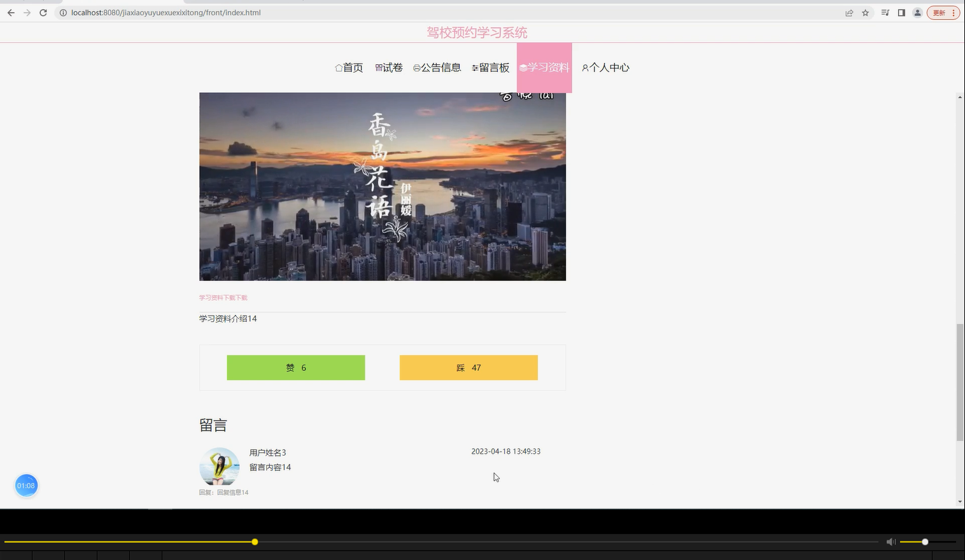Click the floating 01:08 timer bubble

(x=26, y=485)
